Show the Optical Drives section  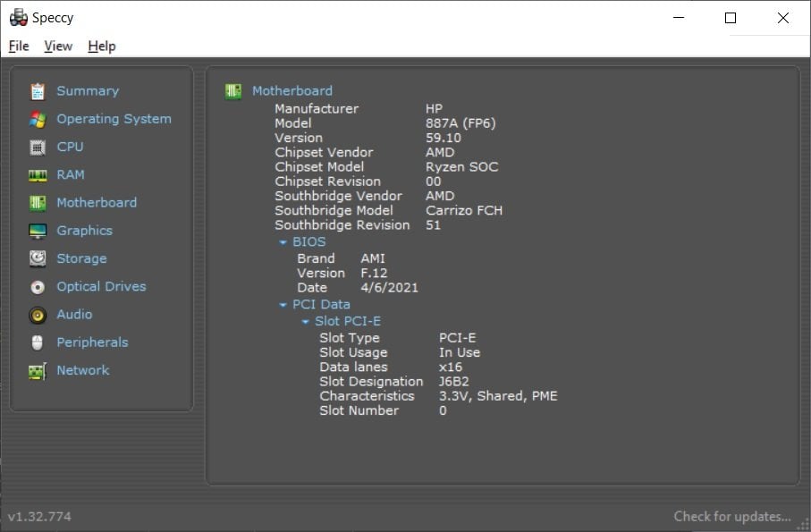point(101,286)
